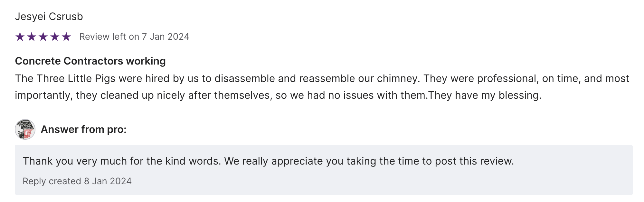644x202 pixels.
Task: Click the "Answer from pro:" label
Action: tap(83, 129)
